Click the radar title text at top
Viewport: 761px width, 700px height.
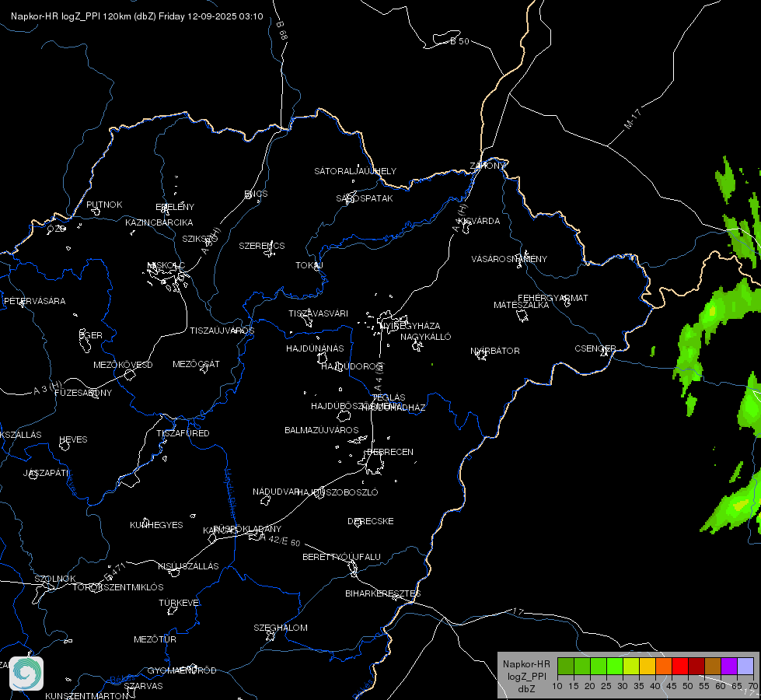[137, 16]
